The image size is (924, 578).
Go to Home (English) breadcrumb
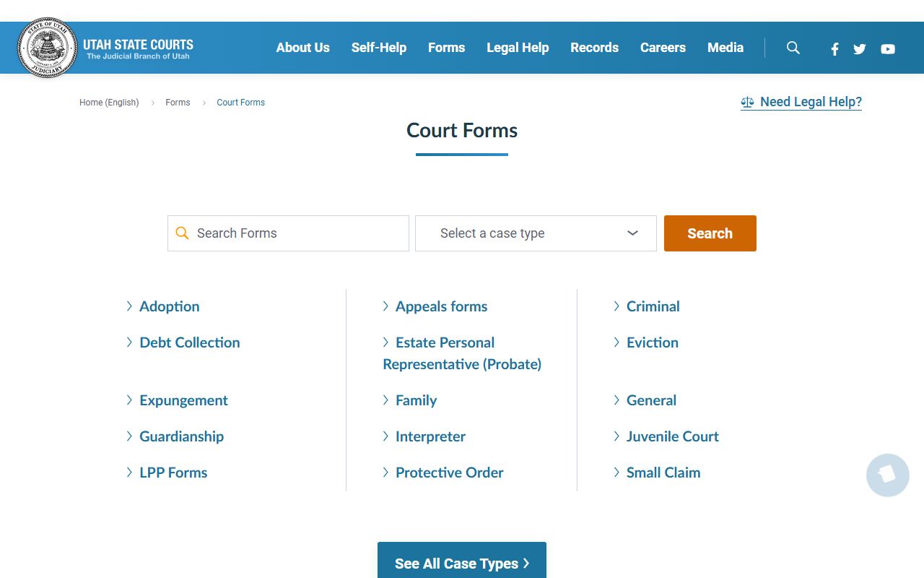point(109,103)
